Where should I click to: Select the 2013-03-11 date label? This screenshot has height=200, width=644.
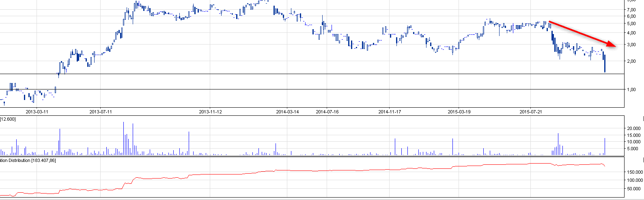tap(37, 112)
